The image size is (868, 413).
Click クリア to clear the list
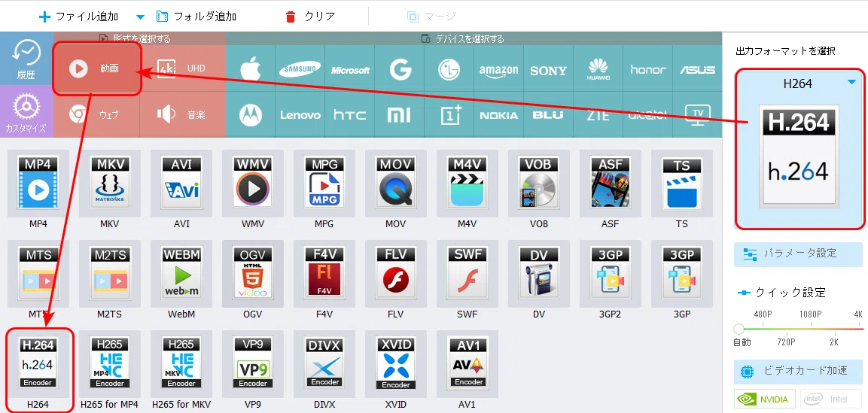click(311, 17)
